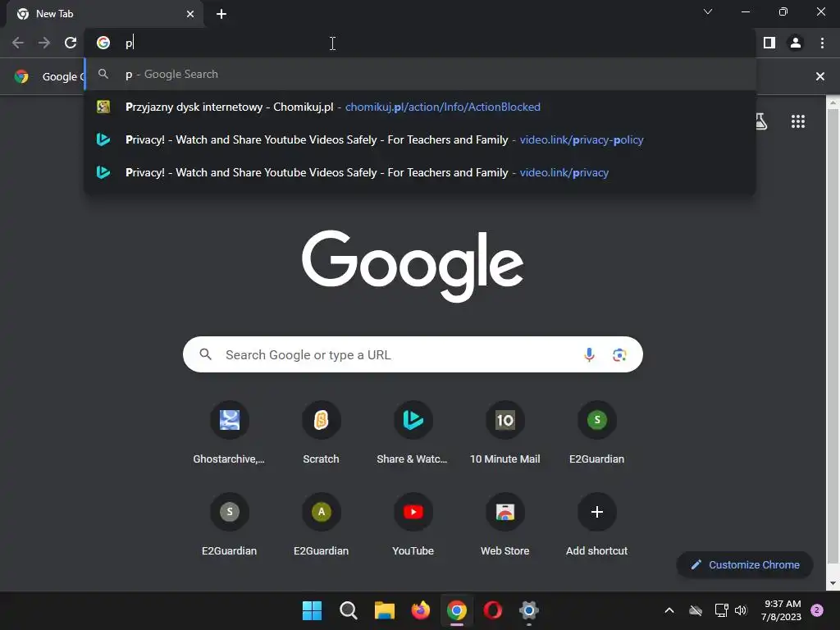
Task: Open the profile avatar button
Action: (796, 43)
